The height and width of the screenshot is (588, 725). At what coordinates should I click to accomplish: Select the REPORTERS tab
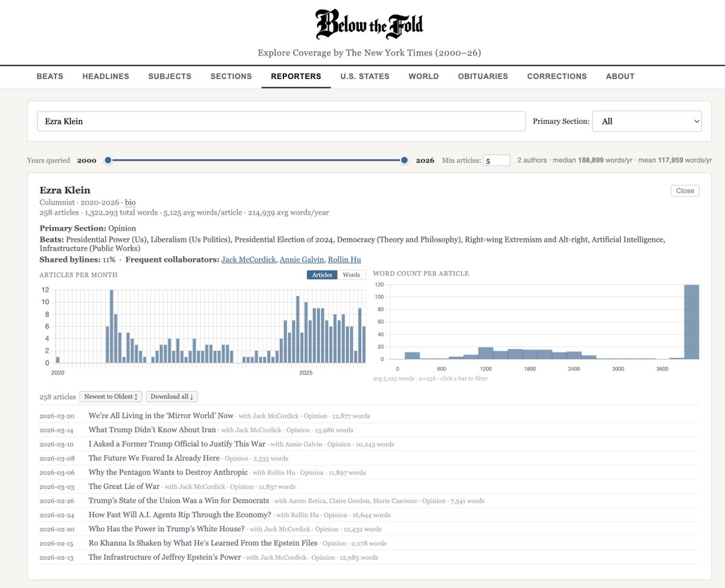[296, 76]
